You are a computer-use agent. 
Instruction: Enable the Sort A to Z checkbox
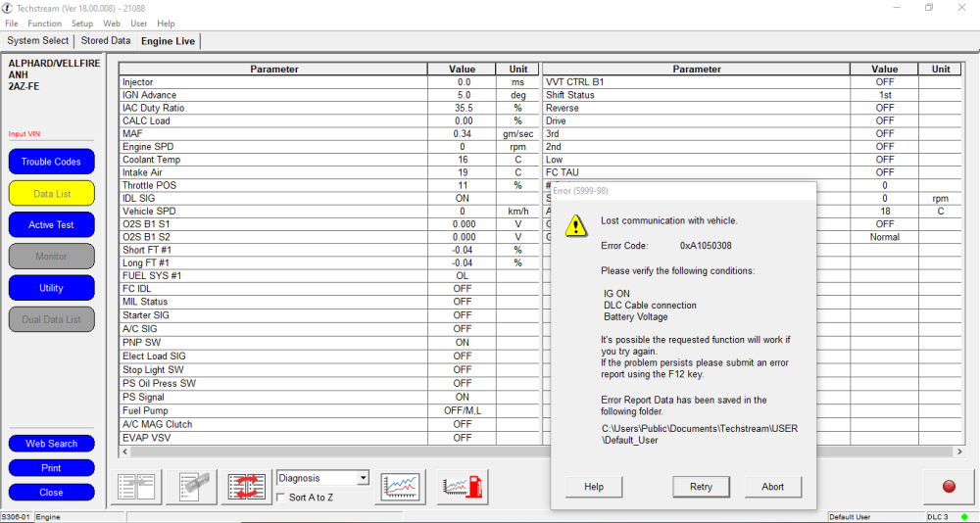[x=281, y=498]
